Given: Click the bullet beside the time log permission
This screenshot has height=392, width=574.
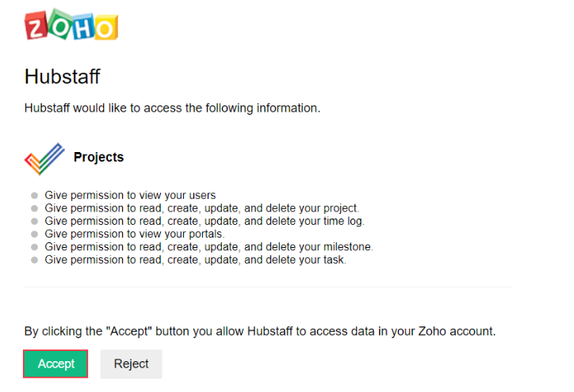Looking at the screenshot, I should [x=34, y=221].
